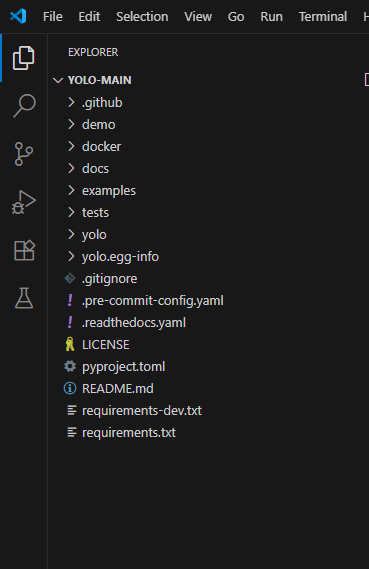Open the Source Control view icon
The image size is (369, 569).
click(24, 154)
